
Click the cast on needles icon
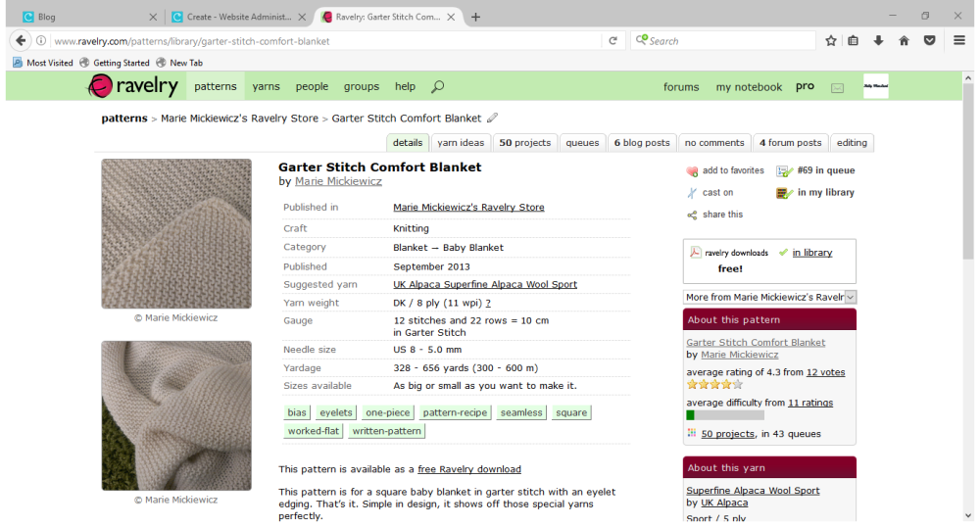692,193
